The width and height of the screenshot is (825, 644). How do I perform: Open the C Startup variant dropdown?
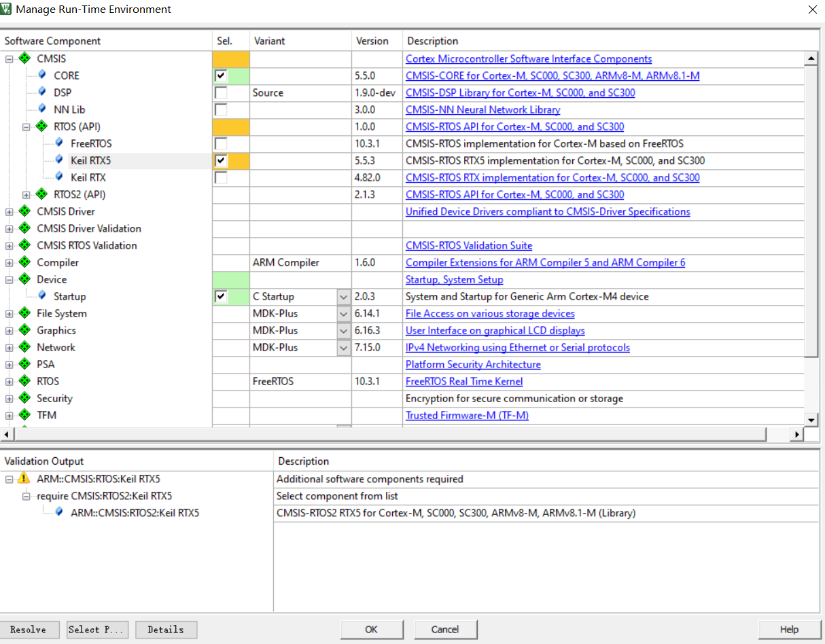pos(343,297)
